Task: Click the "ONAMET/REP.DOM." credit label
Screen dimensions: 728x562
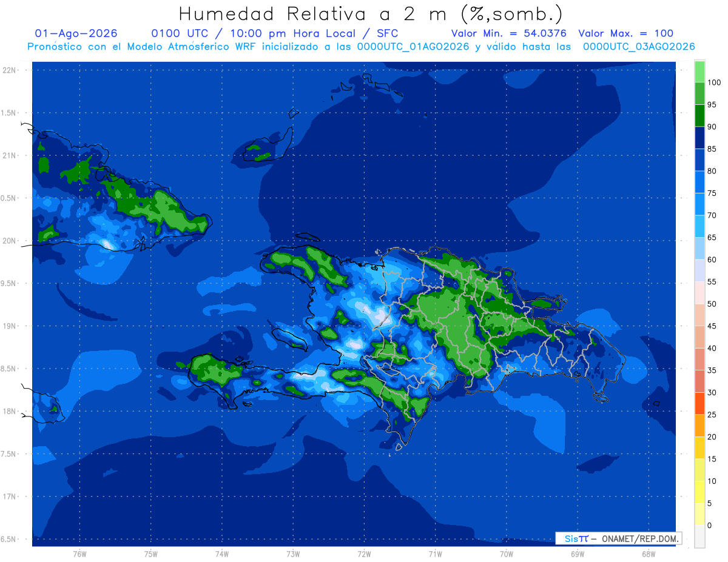Action: (x=640, y=538)
